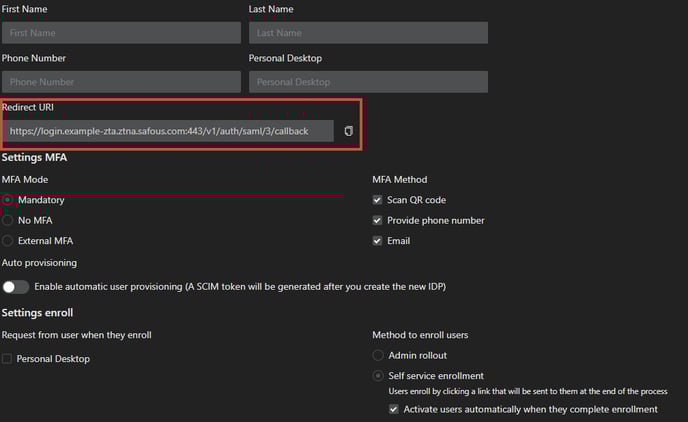Uncheck Activate users automatically checkbox
The height and width of the screenshot is (422, 688).
(393, 409)
